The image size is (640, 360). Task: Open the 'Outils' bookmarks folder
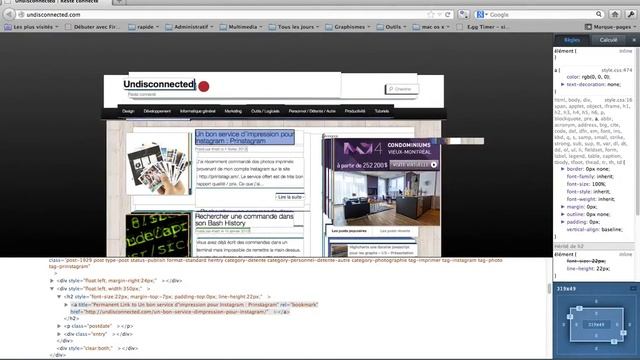pyautogui.click(x=391, y=27)
